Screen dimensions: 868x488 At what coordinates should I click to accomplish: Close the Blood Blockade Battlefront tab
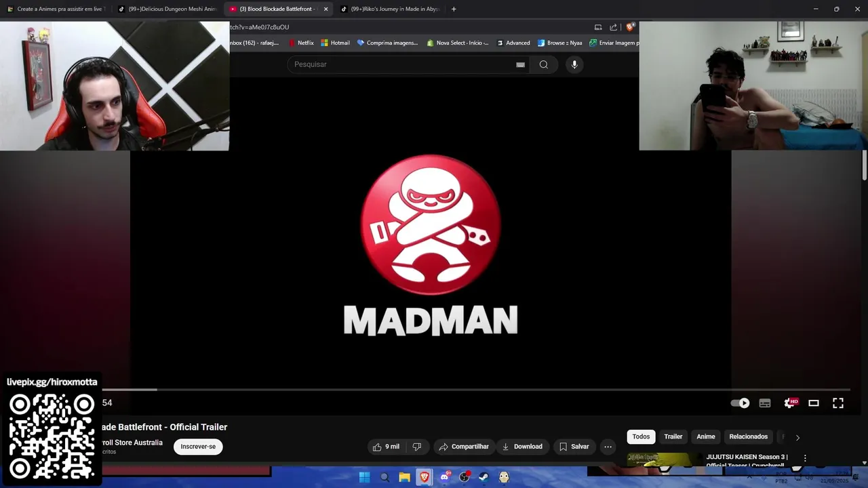325,9
